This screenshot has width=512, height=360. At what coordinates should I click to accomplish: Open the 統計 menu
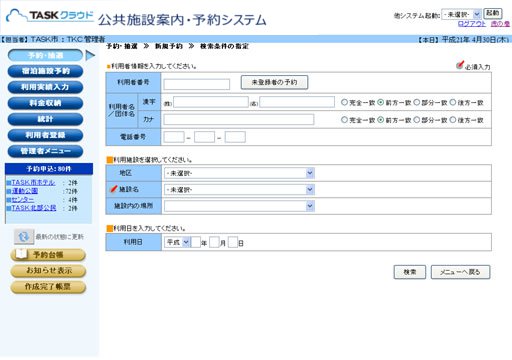click(45, 119)
